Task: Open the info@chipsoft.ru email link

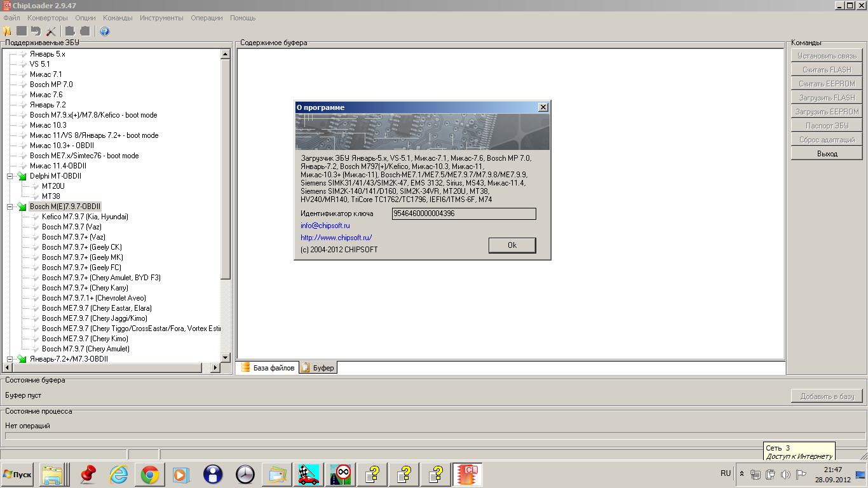Action: point(325,226)
